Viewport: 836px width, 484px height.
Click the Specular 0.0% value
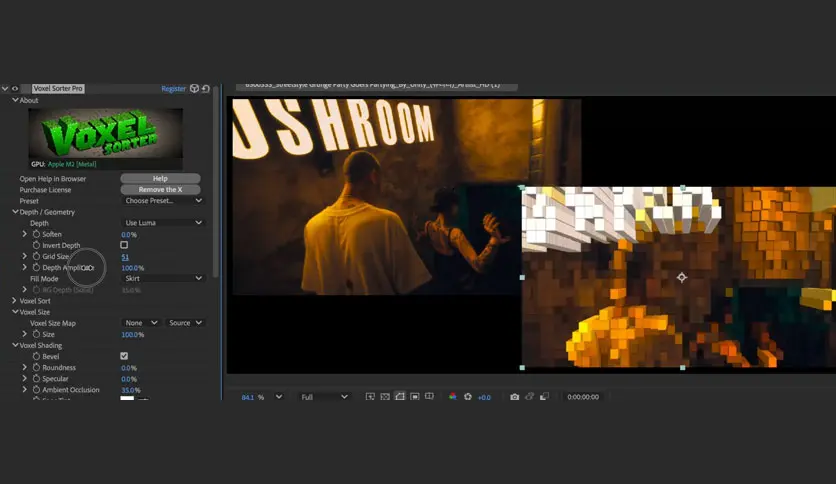(128, 379)
